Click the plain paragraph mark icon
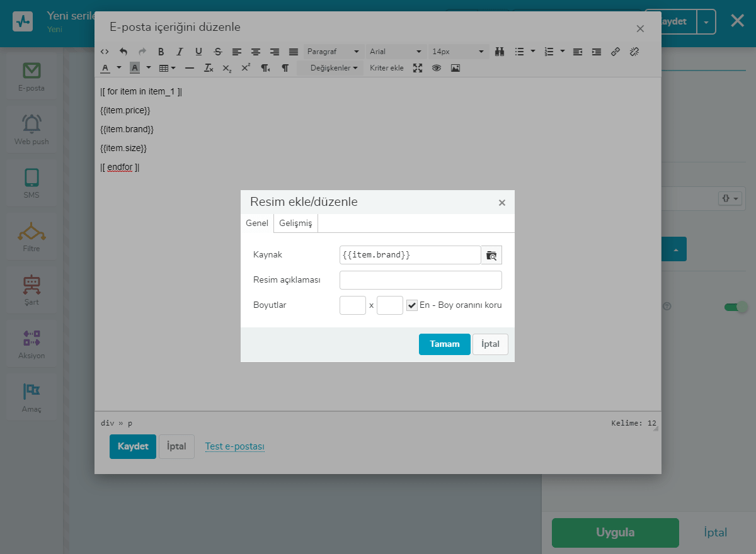This screenshot has height=554, width=756. pos(285,68)
